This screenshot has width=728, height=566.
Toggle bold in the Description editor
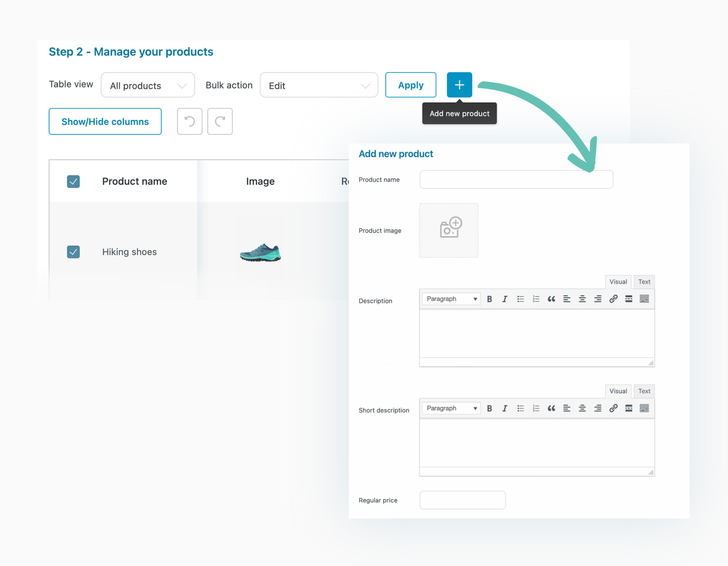point(489,299)
